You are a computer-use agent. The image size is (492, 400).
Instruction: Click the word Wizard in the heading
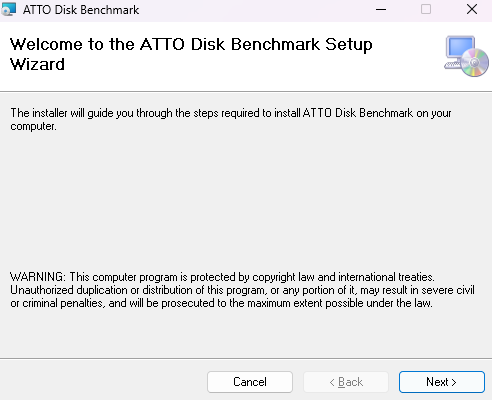click(37, 64)
